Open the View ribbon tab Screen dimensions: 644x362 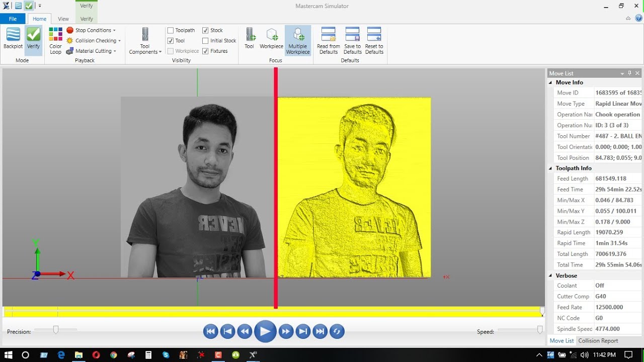coord(63,19)
